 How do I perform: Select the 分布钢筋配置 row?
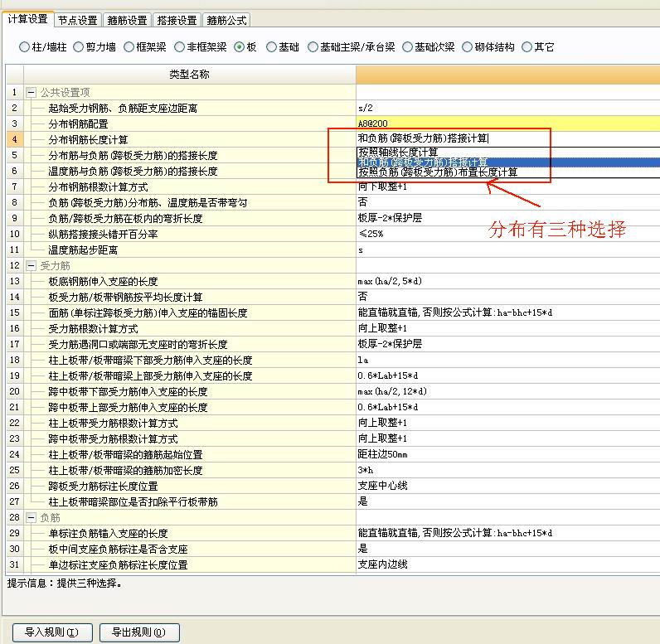click(189, 123)
